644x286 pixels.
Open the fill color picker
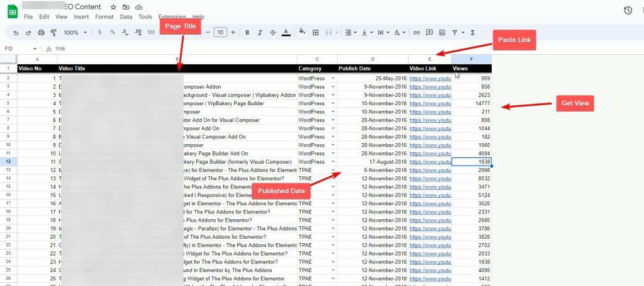pos(302,32)
